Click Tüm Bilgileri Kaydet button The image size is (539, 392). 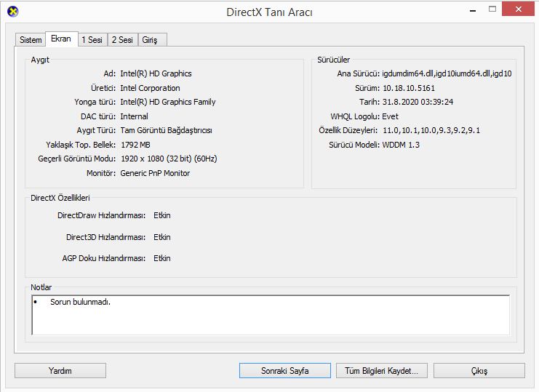tap(382, 371)
